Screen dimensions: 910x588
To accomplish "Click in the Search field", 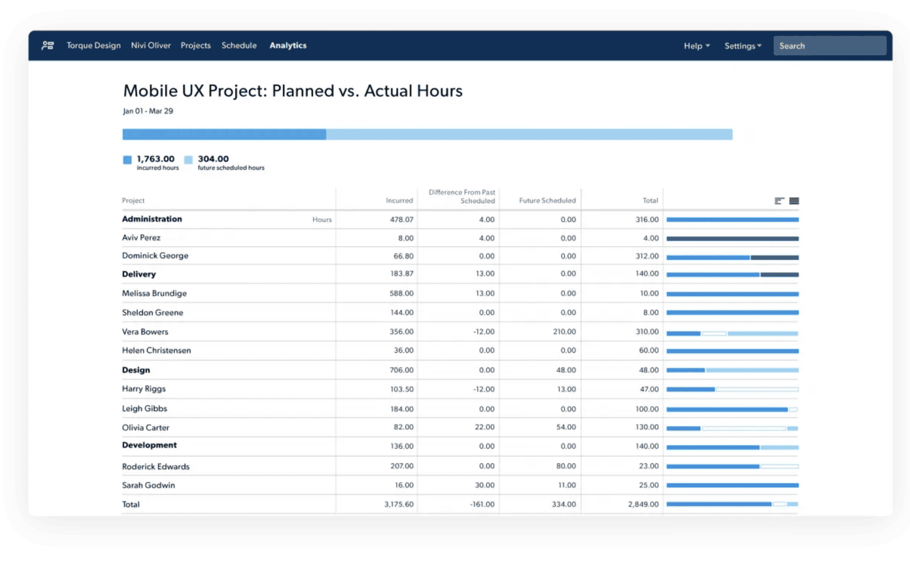I will (x=829, y=46).
